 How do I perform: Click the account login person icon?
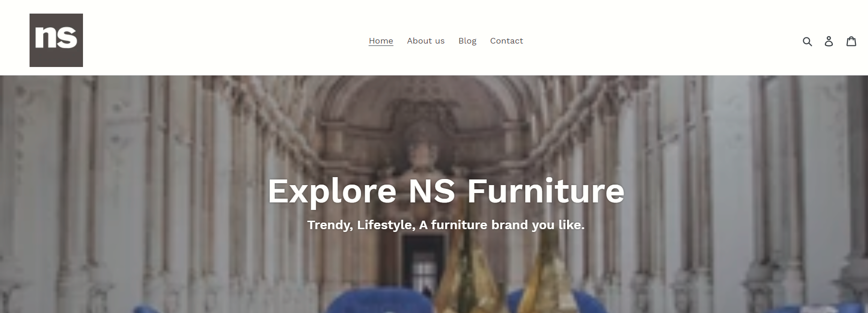coord(829,41)
